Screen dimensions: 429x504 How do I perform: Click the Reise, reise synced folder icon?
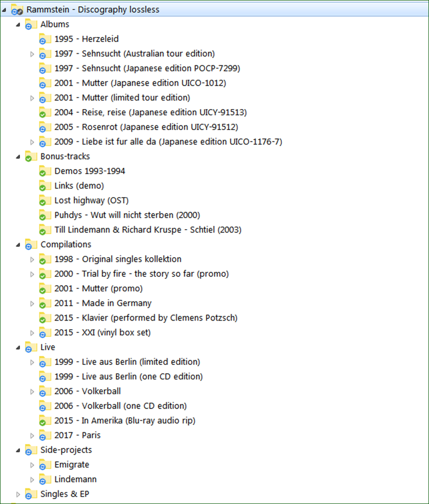pos(45,112)
